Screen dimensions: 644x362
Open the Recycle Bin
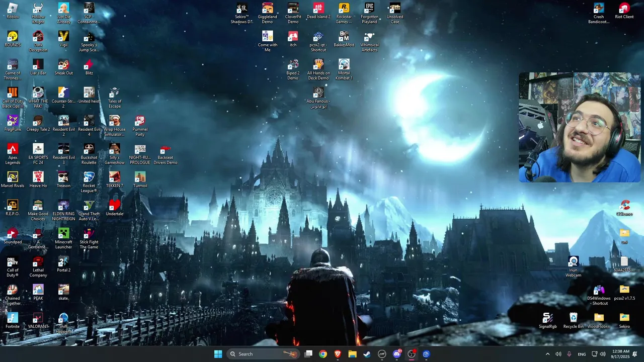pyautogui.click(x=574, y=321)
